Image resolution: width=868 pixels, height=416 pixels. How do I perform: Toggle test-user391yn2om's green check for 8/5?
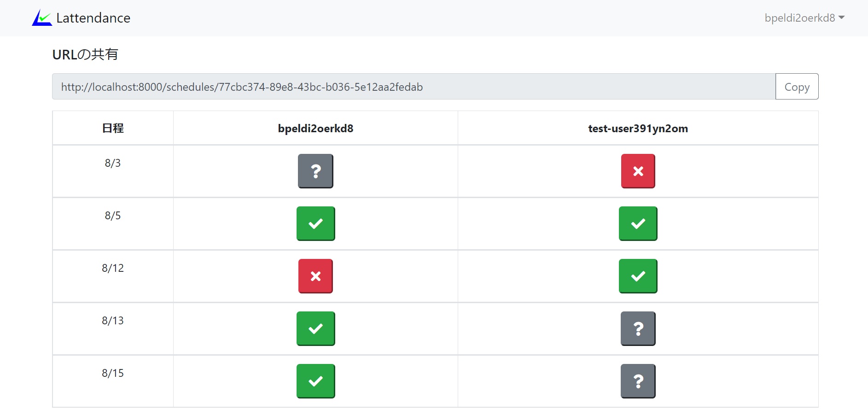(x=638, y=223)
